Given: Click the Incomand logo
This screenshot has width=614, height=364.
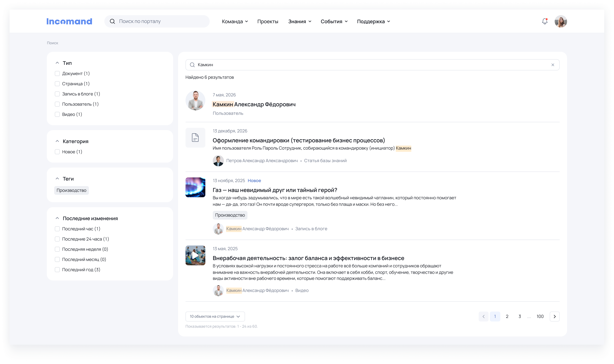Looking at the screenshot, I should [x=69, y=21].
